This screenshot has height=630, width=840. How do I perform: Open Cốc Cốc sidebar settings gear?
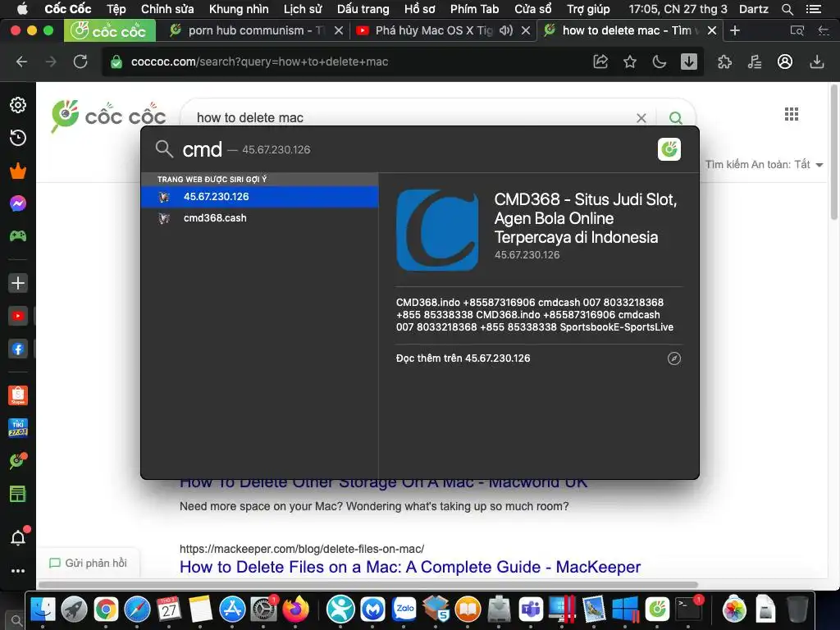pyautogui.click(x=18, y=105)
